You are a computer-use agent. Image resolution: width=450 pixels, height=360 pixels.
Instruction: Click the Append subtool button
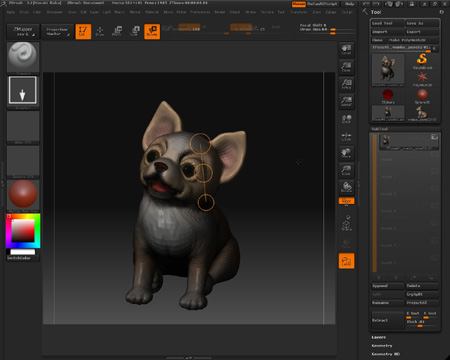pos(387,286)
